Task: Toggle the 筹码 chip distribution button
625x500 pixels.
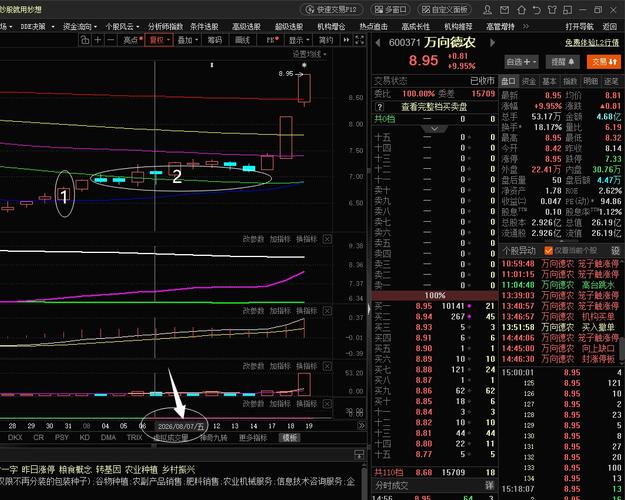Action: point(215,40)
